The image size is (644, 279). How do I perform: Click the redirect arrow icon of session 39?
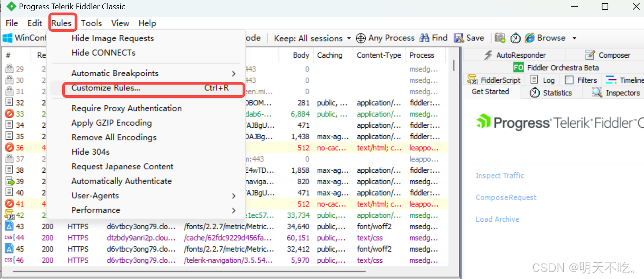pos(9,181)
